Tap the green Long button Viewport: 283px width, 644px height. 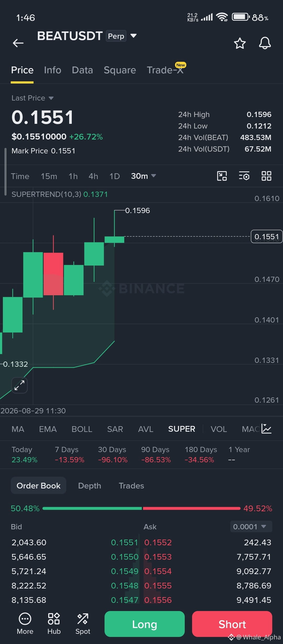click(145, 624)
